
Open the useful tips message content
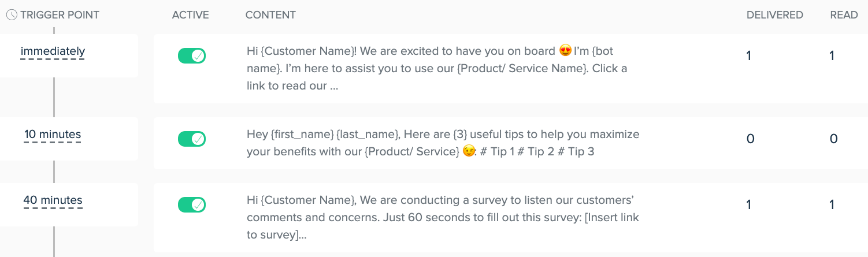point(443,143)
